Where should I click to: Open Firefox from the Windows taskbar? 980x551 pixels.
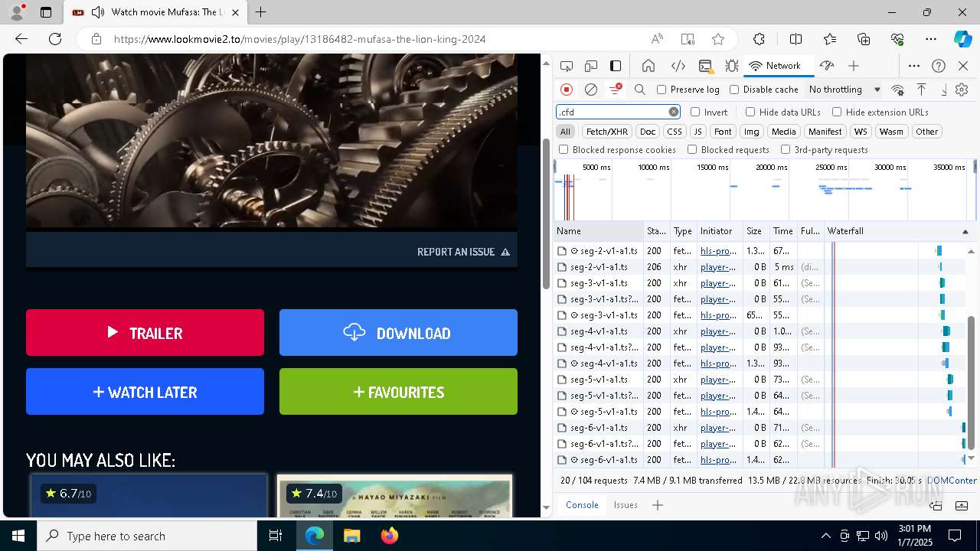click(x=390, y=536)
